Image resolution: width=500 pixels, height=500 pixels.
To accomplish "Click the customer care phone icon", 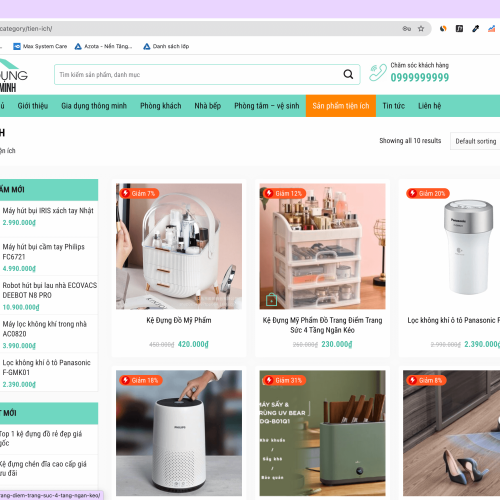I will [378, 72].
